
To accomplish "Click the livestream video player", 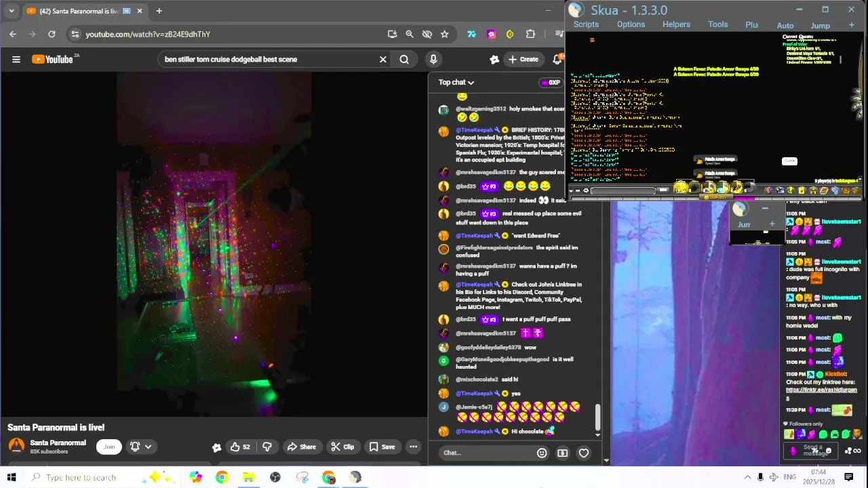I will click(x=214, y=244).
